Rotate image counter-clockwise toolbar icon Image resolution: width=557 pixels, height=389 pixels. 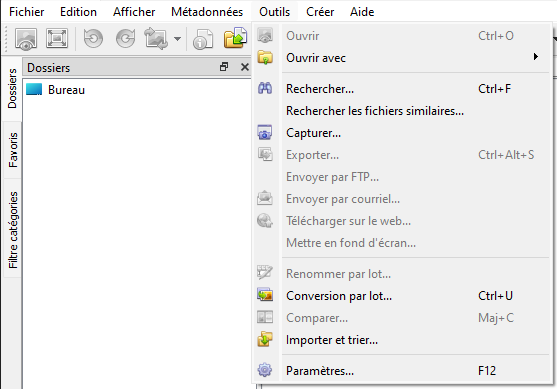(x=93, y=38)
